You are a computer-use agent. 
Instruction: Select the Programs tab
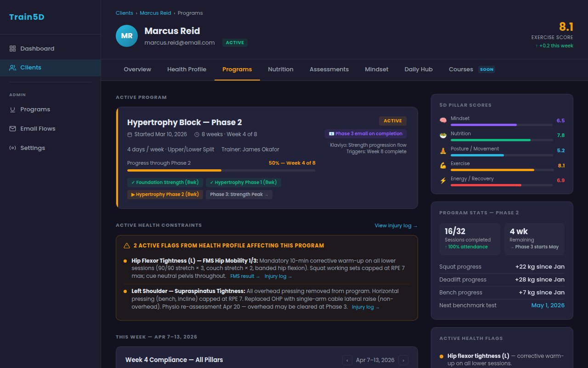pyautogui.click(x=237, y=69)
